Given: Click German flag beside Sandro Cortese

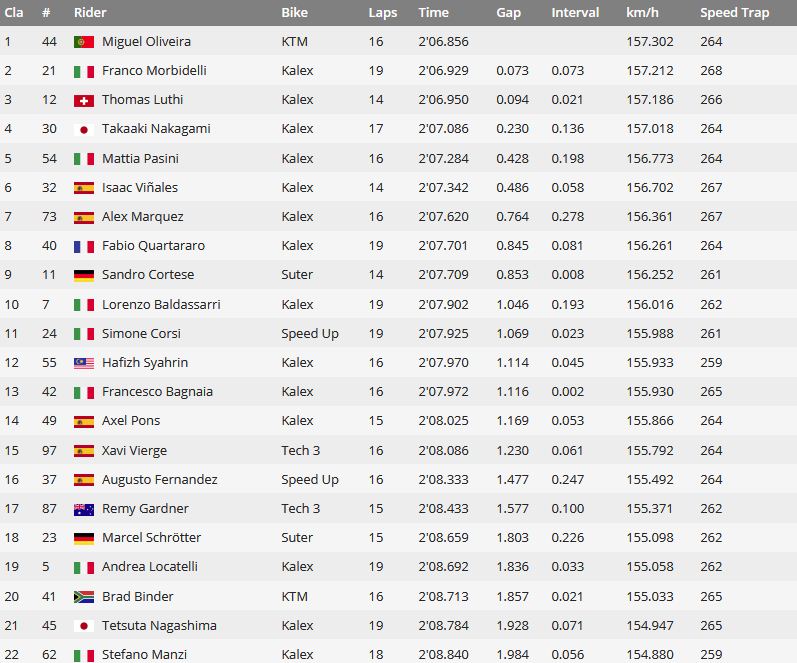Looking at the screenshot, I should (x=84, y=275).
